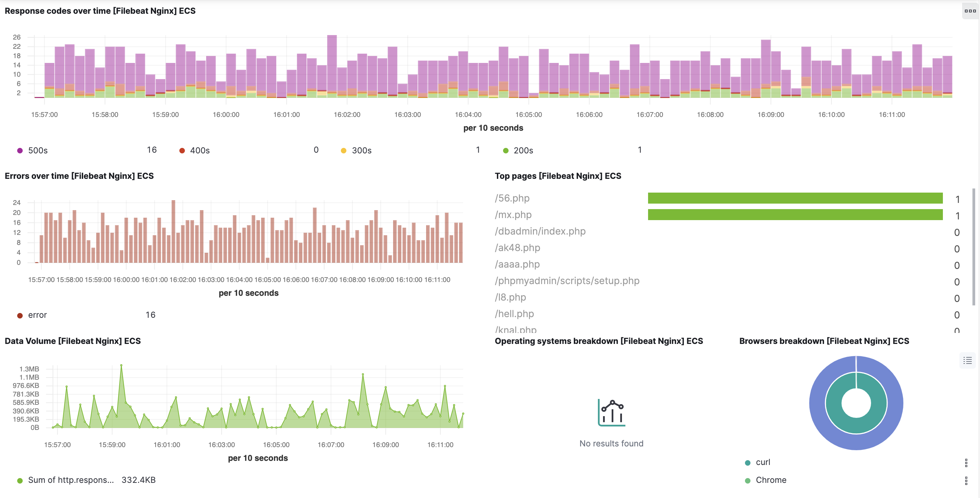Open options menu beside Chrome legend entry

point(966,480)
